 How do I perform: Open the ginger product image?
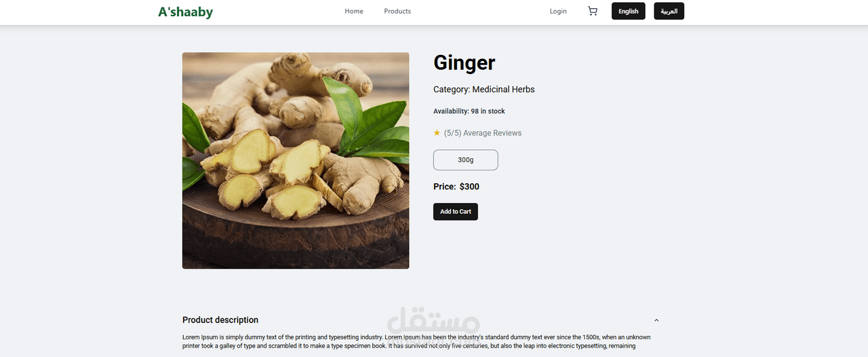coord(296,161)
